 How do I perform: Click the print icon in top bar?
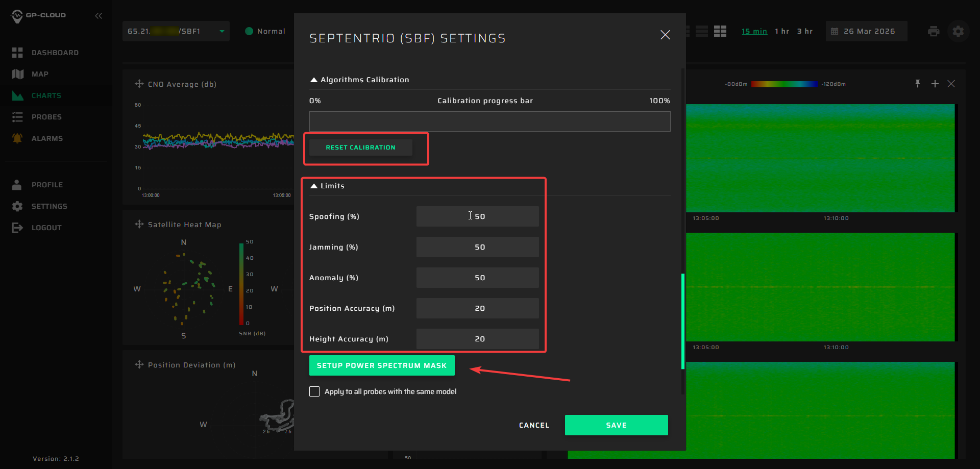(934, 31)
